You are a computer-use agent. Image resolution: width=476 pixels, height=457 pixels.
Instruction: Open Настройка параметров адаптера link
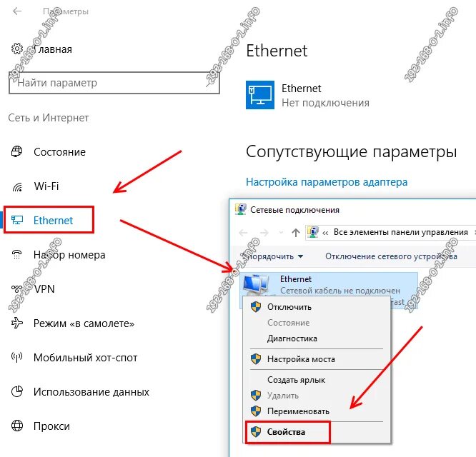327,182
